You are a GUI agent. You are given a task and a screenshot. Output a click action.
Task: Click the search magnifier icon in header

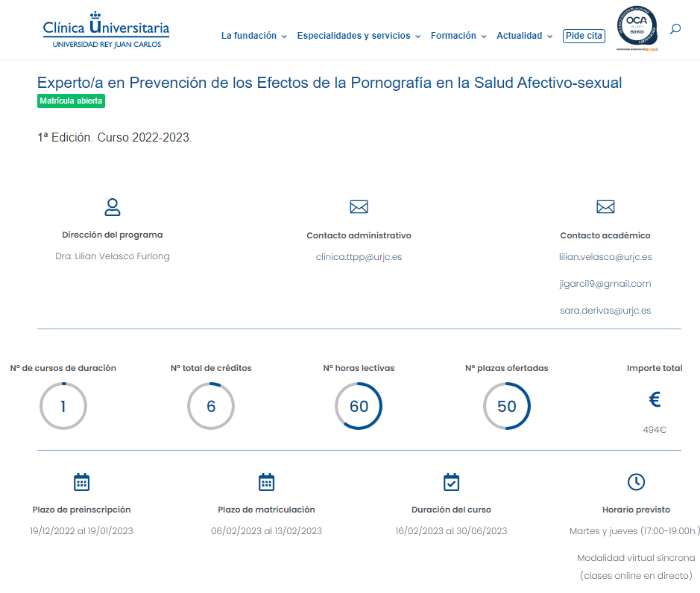[x=675, y=29]
